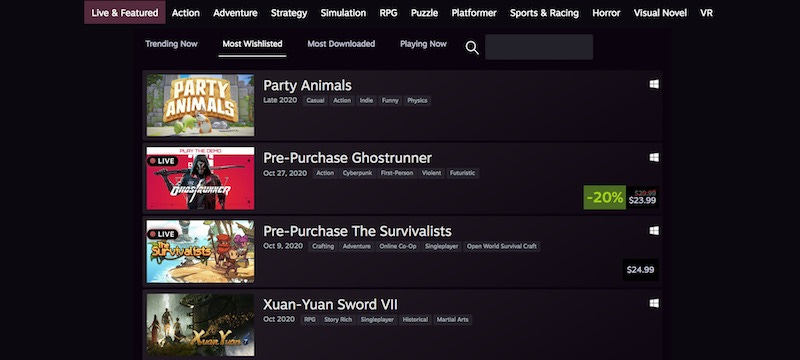Click Action tag on Party Animals
800x360 pixels.
pos(342,100)
